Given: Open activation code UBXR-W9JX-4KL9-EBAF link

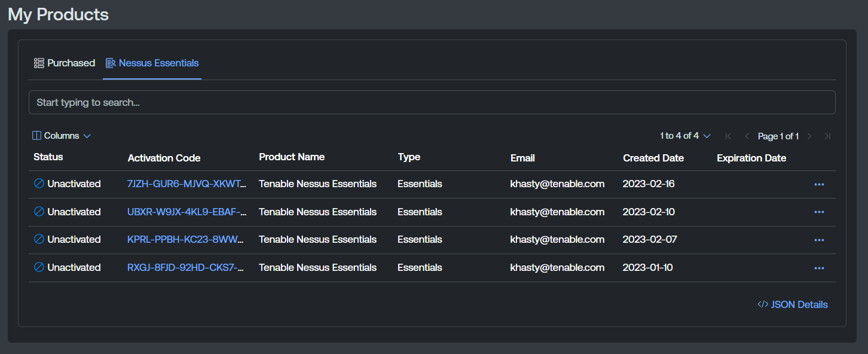Looking at the screenshot, I should click(x=187, y=212).
